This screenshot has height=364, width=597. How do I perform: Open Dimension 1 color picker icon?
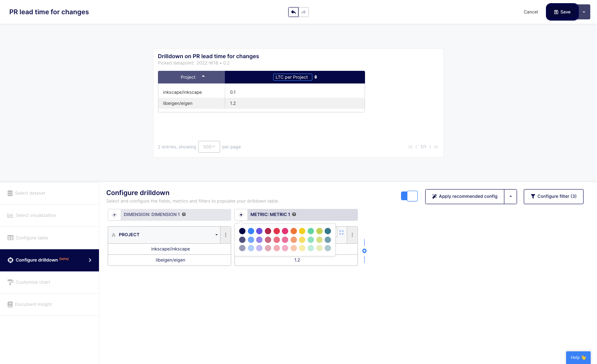(114, 215)
